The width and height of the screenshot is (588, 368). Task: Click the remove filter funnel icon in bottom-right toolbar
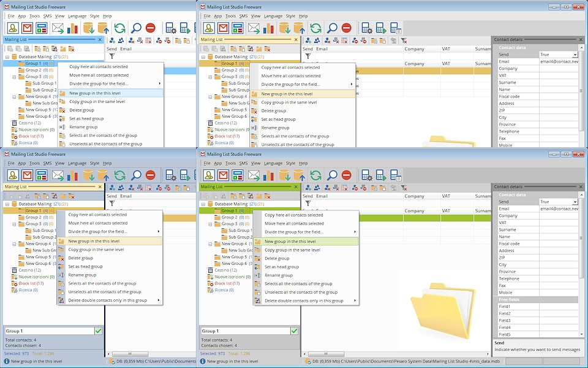[x=404, y=188]
